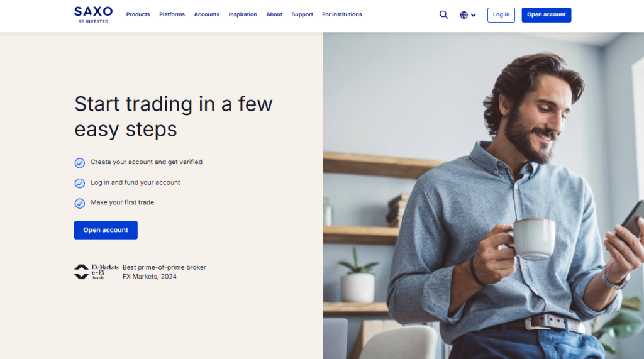Open the search magnifier icon
The image size is (644, 359).
[443, 15]
